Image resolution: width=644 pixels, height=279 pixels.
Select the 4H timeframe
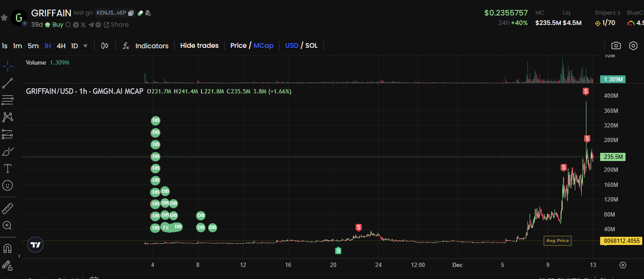click(x=61, y=46)
